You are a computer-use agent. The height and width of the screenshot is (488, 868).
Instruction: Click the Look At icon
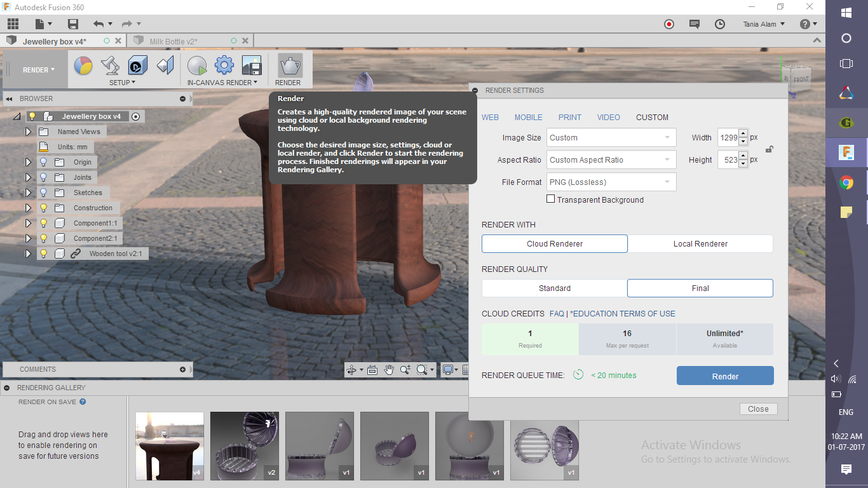pyautogui.click(x=372, y=370)
